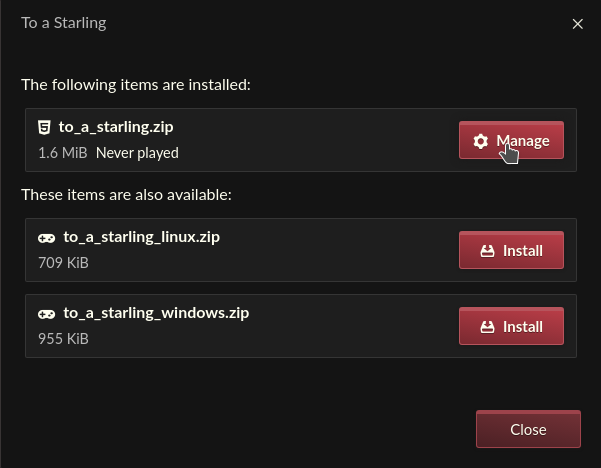This screenshot has width=601, height=468.
Task: Click the 'To a Starling' dialog title
Action: tap(64, 23)
